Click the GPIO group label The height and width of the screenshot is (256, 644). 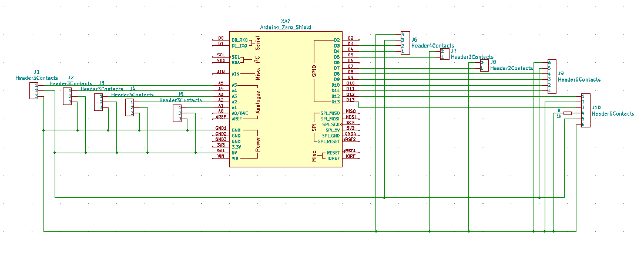click(x=314, y=71)
